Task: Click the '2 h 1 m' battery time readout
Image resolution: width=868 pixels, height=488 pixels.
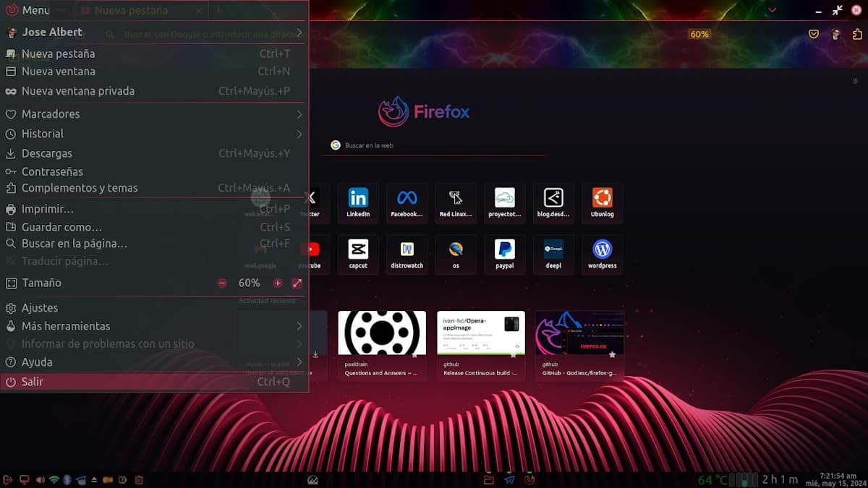Action: click(780, 479)
